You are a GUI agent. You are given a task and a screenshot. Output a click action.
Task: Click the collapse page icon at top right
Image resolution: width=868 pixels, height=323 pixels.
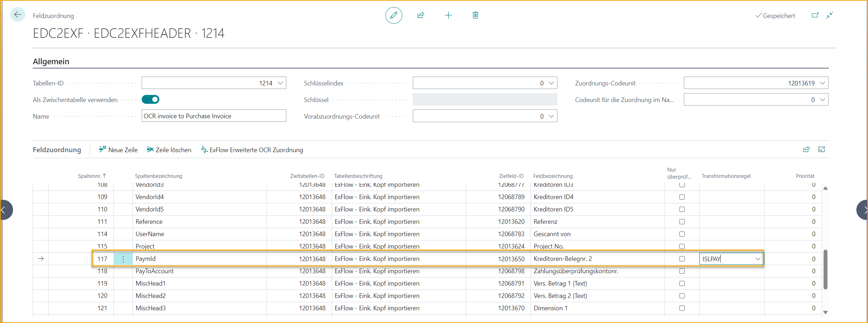point(829,15)
